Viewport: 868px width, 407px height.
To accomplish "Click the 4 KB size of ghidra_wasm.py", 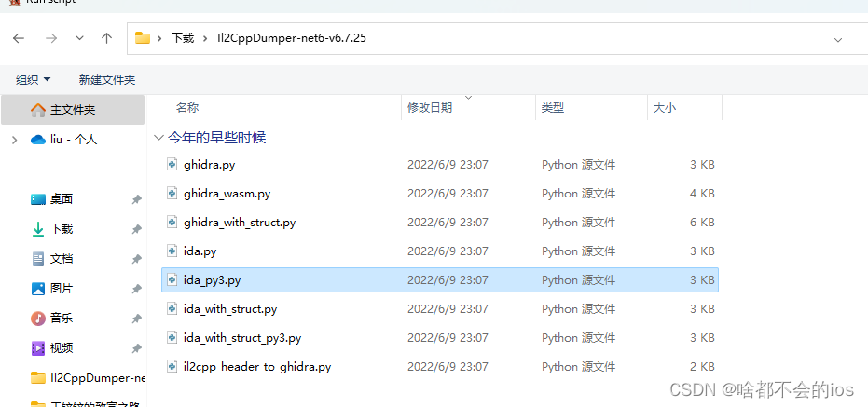I will [x=702, y=194].
